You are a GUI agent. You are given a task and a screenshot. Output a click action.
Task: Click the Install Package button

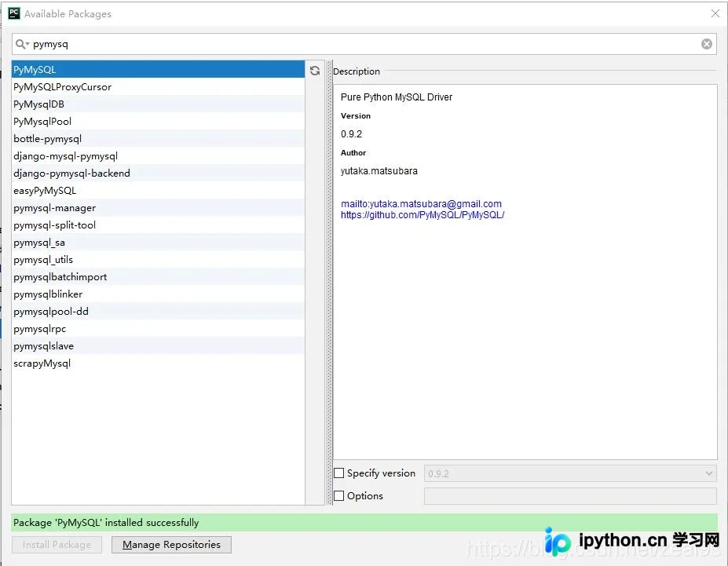(57, 545)
